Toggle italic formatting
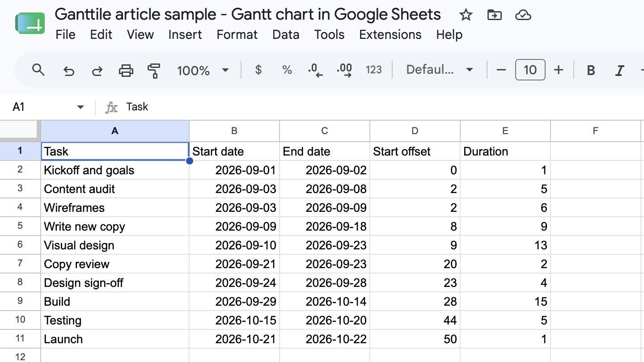 619,70
